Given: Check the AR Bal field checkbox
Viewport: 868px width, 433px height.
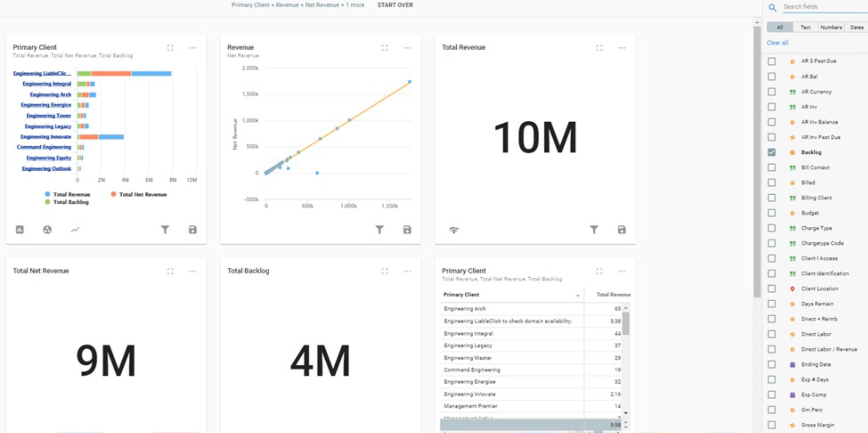Looking at the screenshot, I should click(x=772, y=77).
